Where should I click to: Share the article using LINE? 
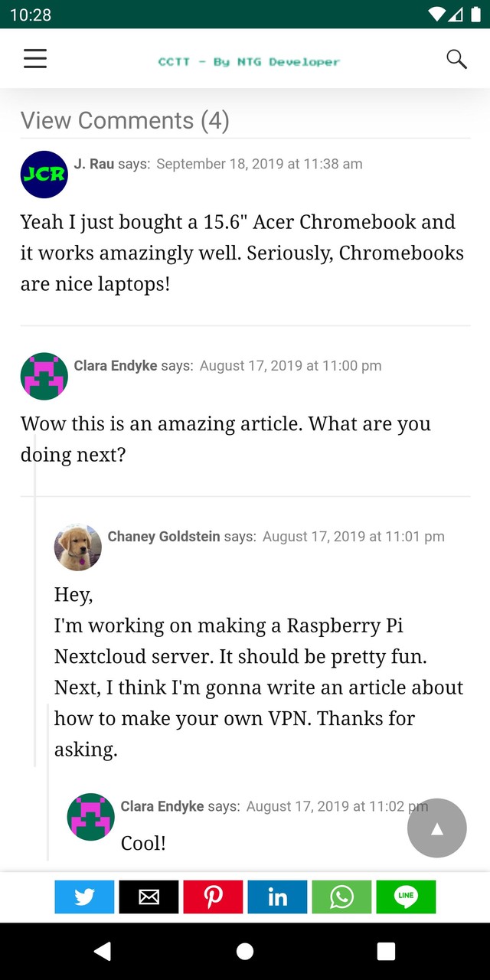tap(406, 897)
